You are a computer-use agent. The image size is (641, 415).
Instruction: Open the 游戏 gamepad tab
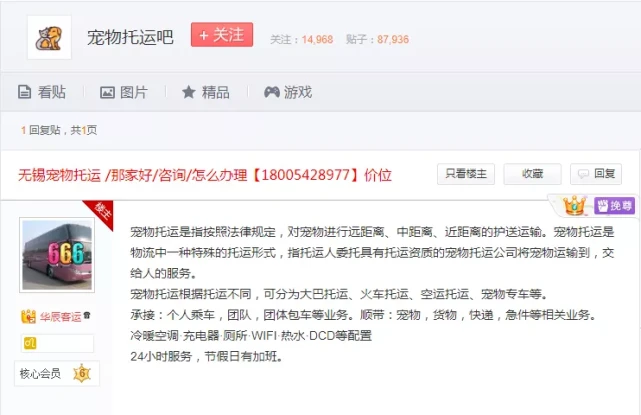(x=288, y=92)
